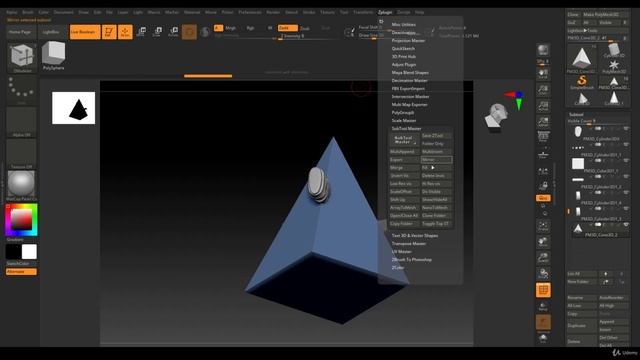This screenshot has width=640, height=360.
Task: Expand 3D Print Hub section
Action: [404, 56]
